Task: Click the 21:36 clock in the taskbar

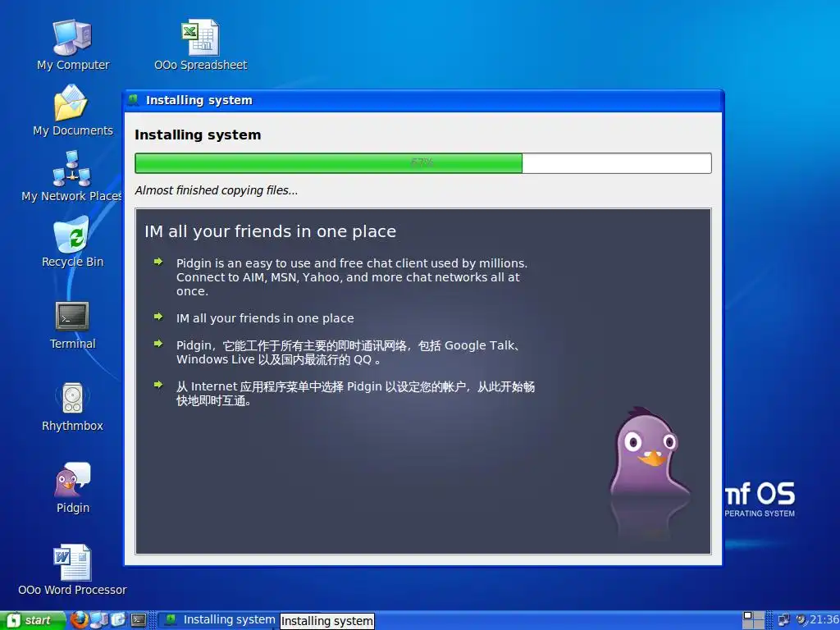Action: (x=824, y=620)
